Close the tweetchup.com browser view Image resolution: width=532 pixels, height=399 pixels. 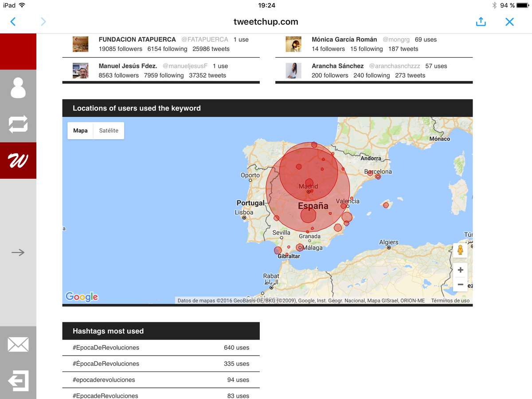[509, 21]
